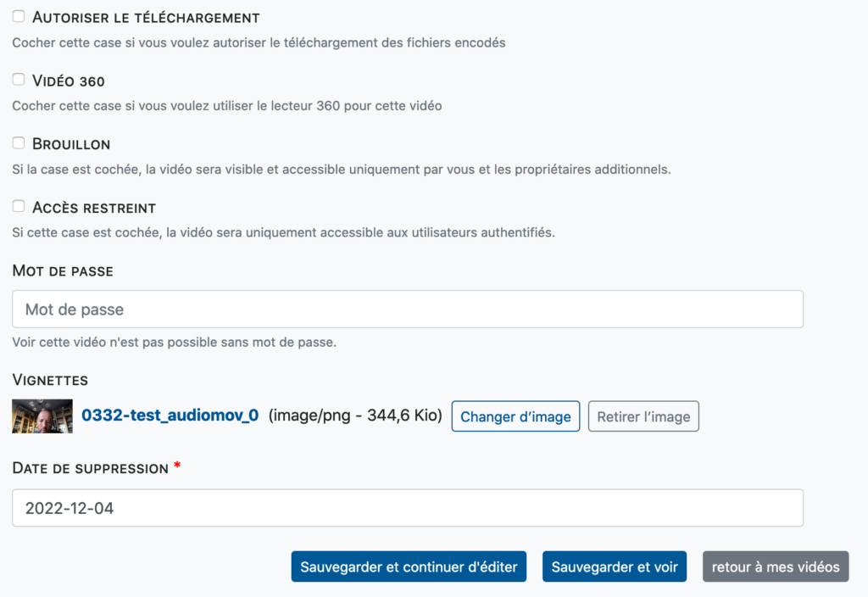Image resolution: width=868 pixels, height=597 pixels.
Task: Go back via retour à mes vidéos
Action: point(776,566)
